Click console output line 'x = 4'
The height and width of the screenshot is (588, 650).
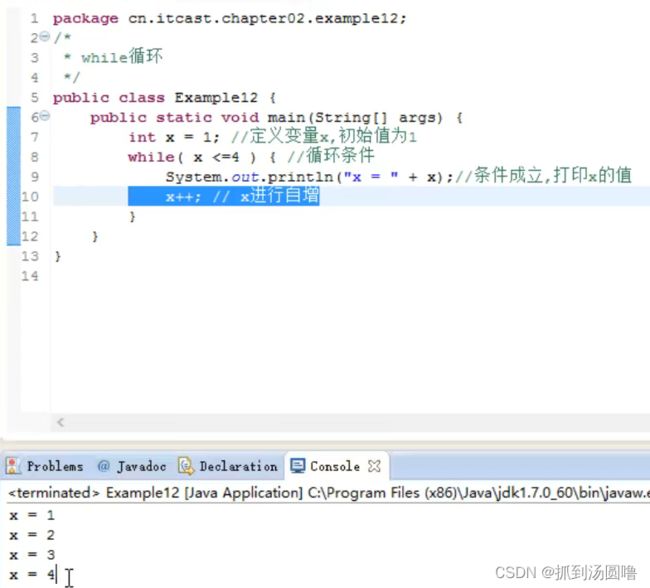(32, 575)
